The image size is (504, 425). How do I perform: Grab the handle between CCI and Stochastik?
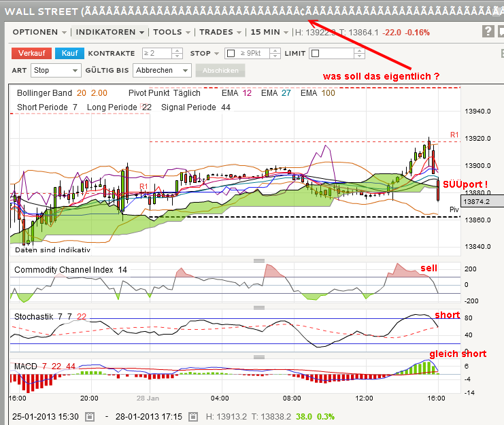pos(259,307)
